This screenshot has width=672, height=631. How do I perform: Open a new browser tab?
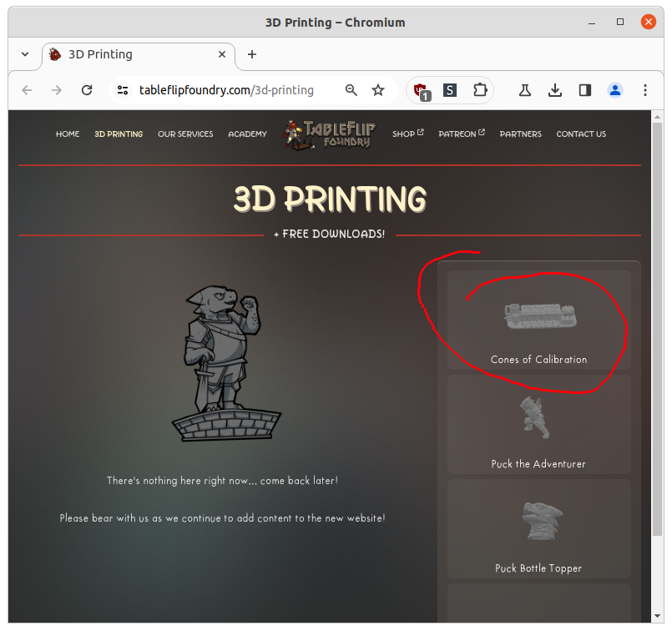[252, 54]
